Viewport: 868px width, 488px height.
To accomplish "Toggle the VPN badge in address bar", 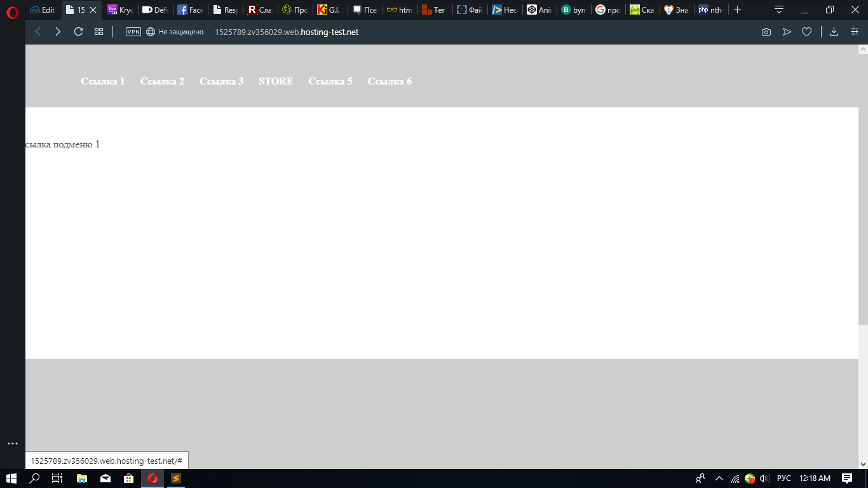I will tap(133, 32).
